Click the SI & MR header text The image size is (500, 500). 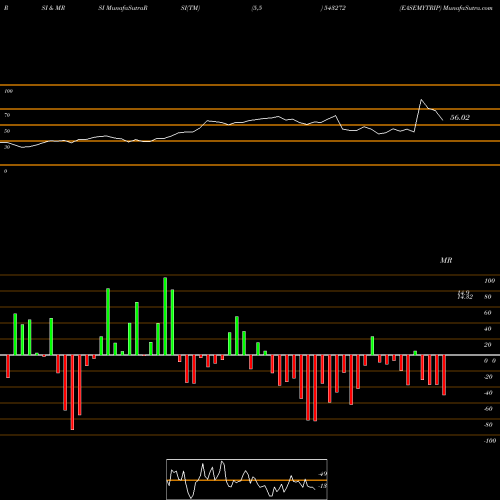click(x=53, y=8)
